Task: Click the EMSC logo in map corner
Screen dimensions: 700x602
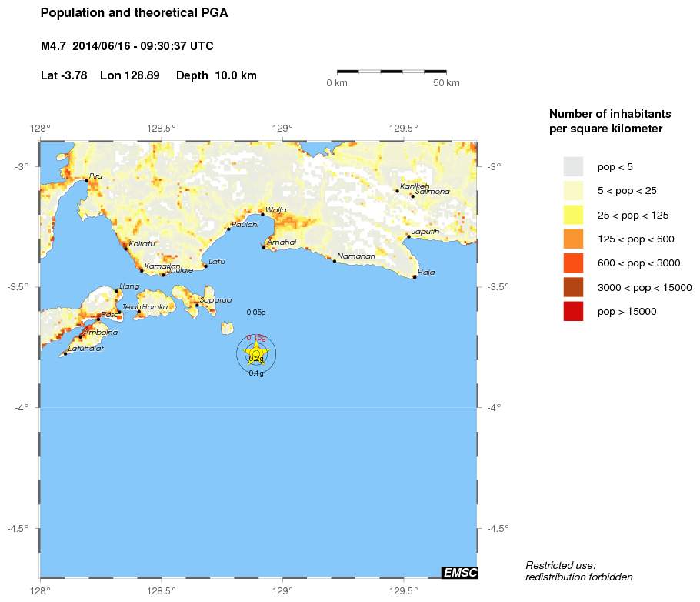Action: [459, 572]
